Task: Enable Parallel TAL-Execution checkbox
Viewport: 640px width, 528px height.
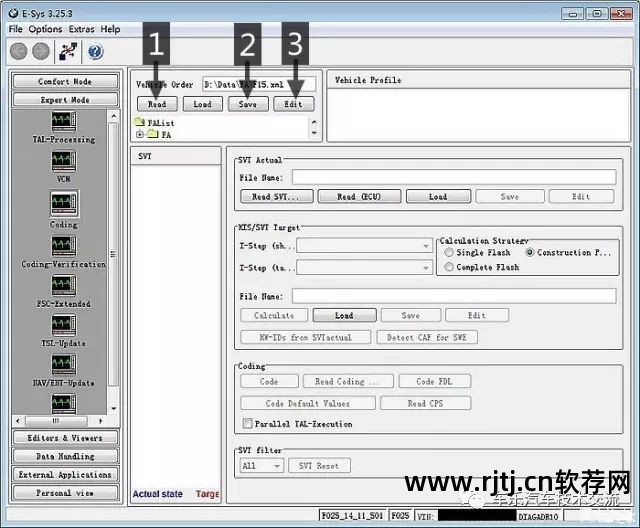Action: 247,424
